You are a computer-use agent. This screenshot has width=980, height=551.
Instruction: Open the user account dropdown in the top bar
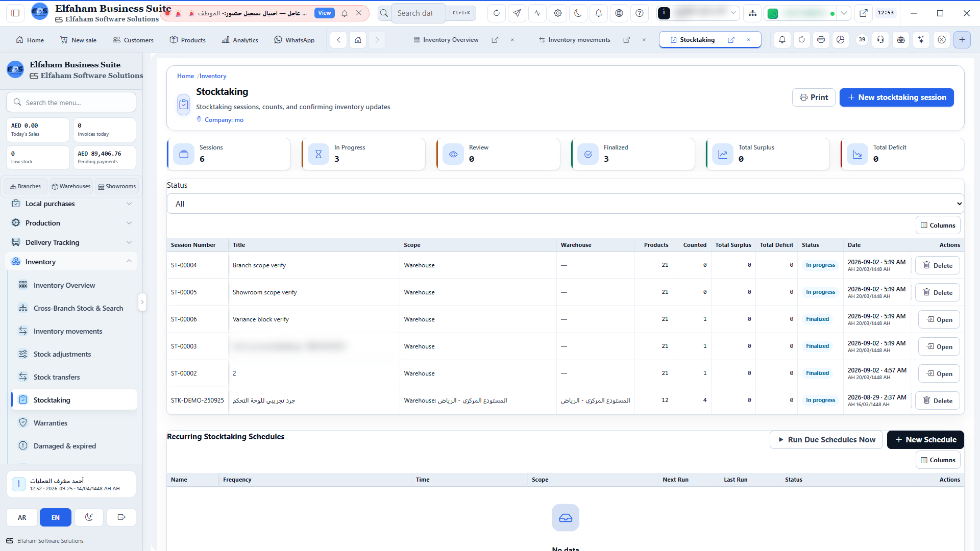coord(698,13)
